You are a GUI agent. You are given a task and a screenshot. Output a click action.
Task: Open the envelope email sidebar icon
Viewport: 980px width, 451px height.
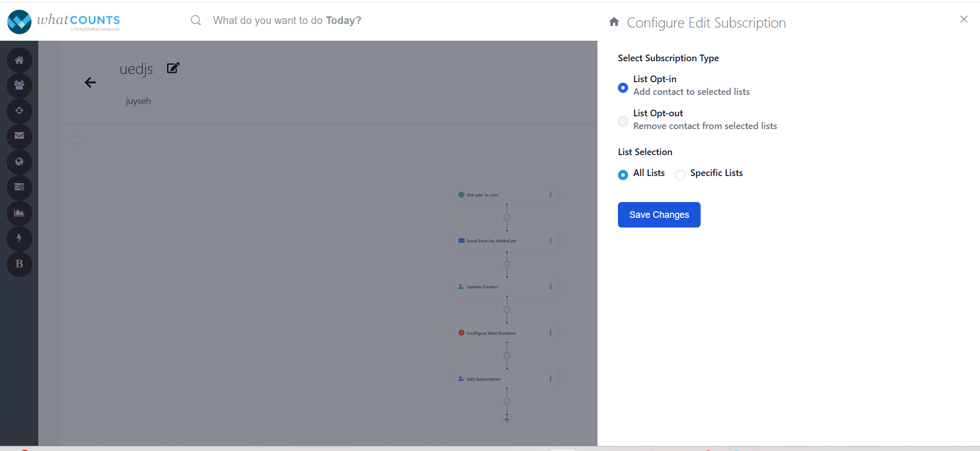19,136
